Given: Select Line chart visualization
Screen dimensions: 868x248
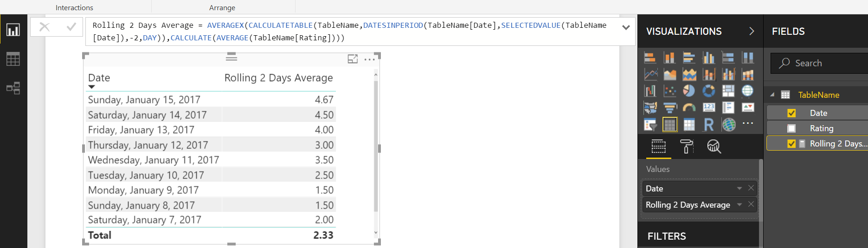Looking at the screenshot, I should 650,74.
